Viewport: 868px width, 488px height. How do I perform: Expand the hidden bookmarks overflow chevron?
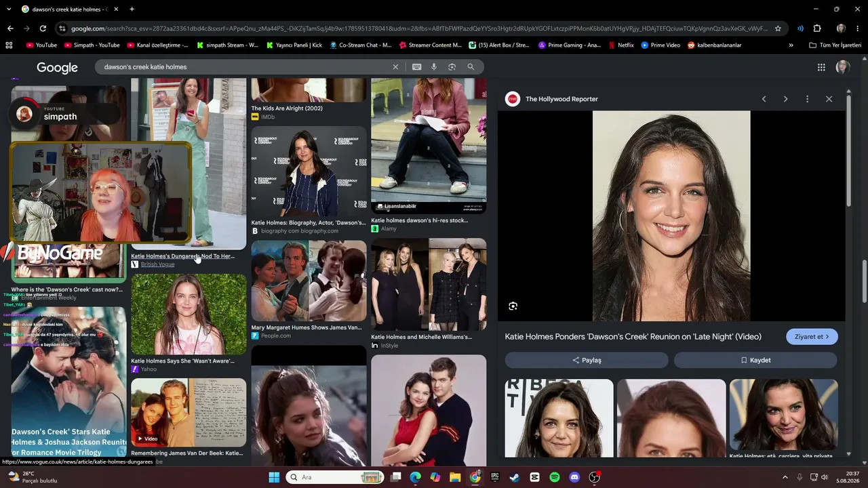click(791, 45)
